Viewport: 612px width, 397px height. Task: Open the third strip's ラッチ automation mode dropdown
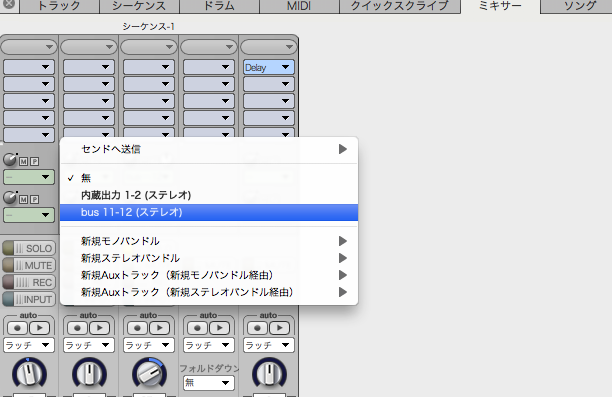149,345
